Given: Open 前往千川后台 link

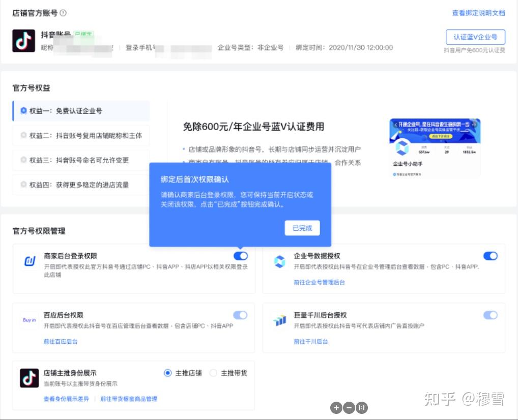Looking at the screenshot, I should [x=310, y=341].
